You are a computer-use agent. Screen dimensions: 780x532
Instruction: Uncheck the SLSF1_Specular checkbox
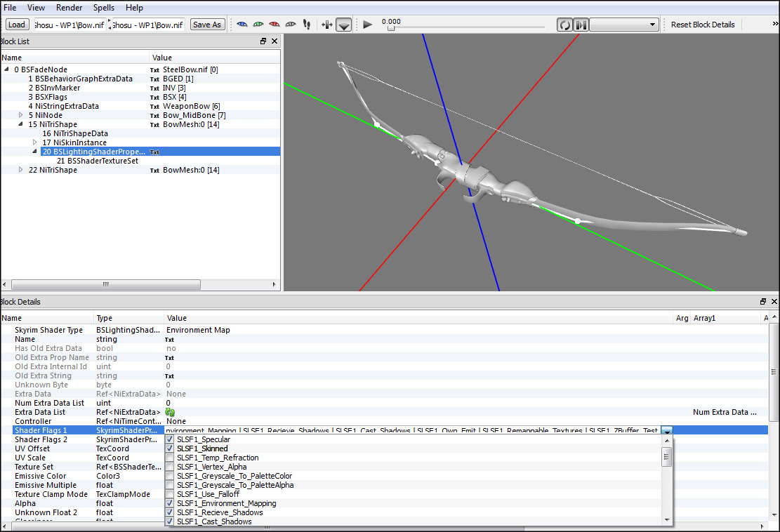tap(170, 439)
